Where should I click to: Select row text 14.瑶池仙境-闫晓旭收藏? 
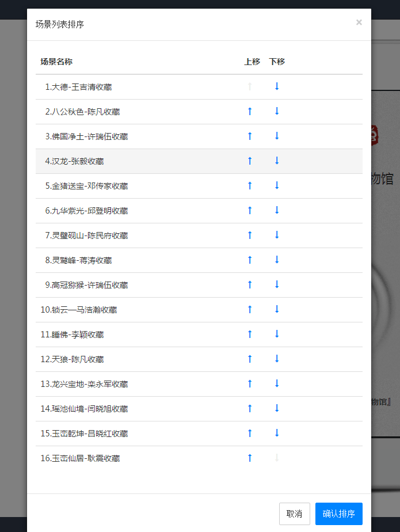[84, 409]
